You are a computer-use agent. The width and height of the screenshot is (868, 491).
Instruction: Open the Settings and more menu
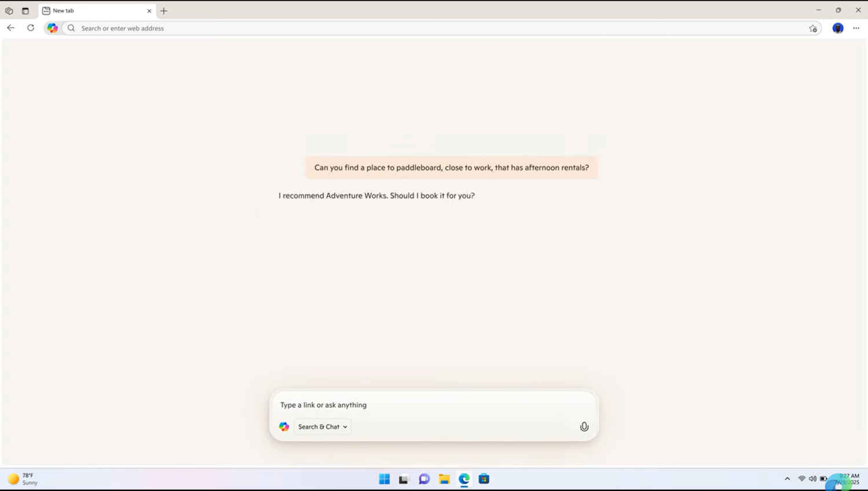coord(856,28)
